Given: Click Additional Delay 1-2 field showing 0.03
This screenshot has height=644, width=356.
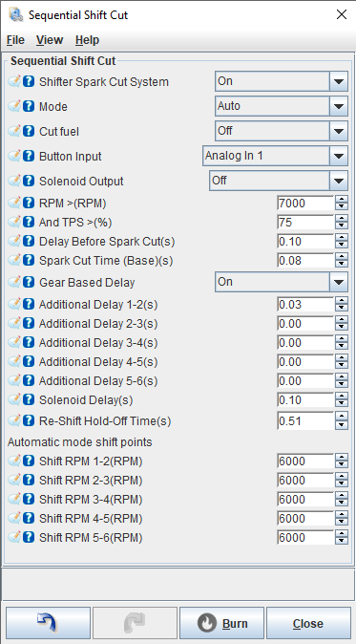Looking at the screenshot, I should click(305, 305).
